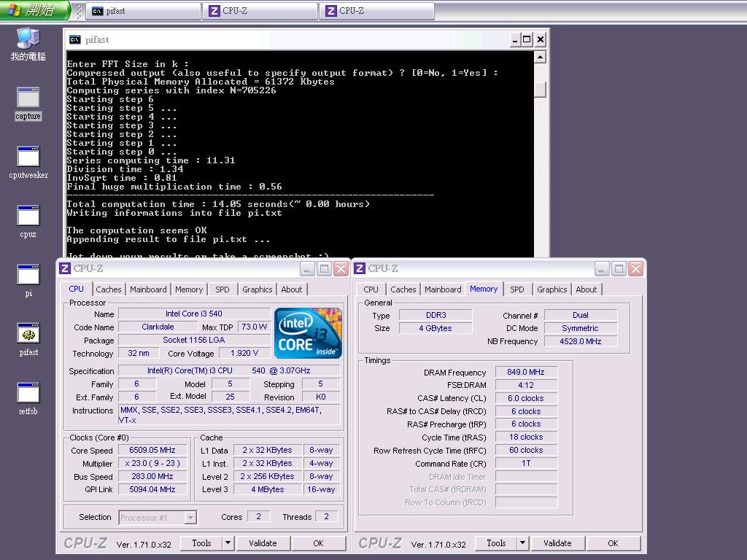Click the Intel Core i3 inside logo
Screen dimensions: 747x560
[309, 332]
